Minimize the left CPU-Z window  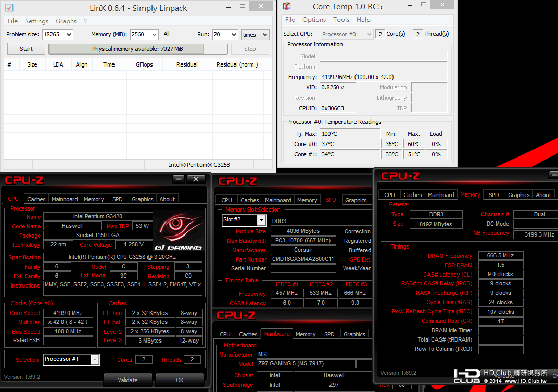179,179
